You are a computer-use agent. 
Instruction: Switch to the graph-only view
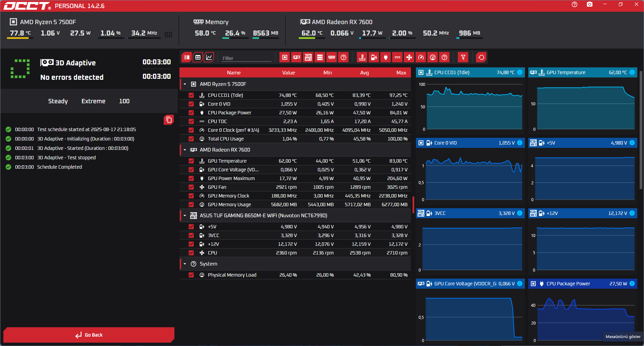pyautogui.click(x=209, y=57)
